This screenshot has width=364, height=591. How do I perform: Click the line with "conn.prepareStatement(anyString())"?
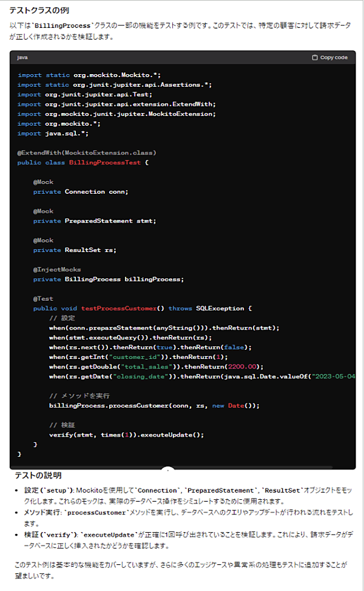(164, 328)
